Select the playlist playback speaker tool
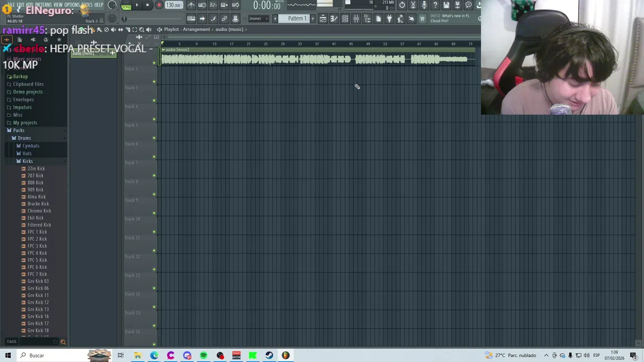The image size is (644, 362). coord(148,30)
